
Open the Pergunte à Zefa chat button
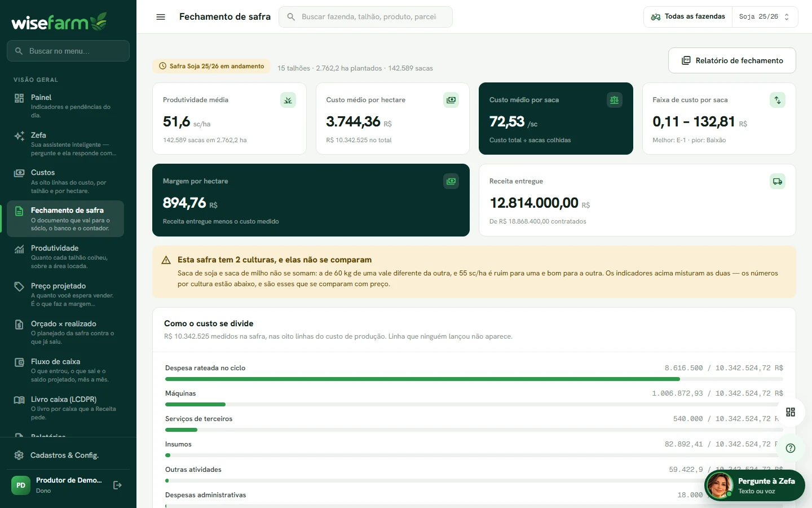[x=754, y=485]
